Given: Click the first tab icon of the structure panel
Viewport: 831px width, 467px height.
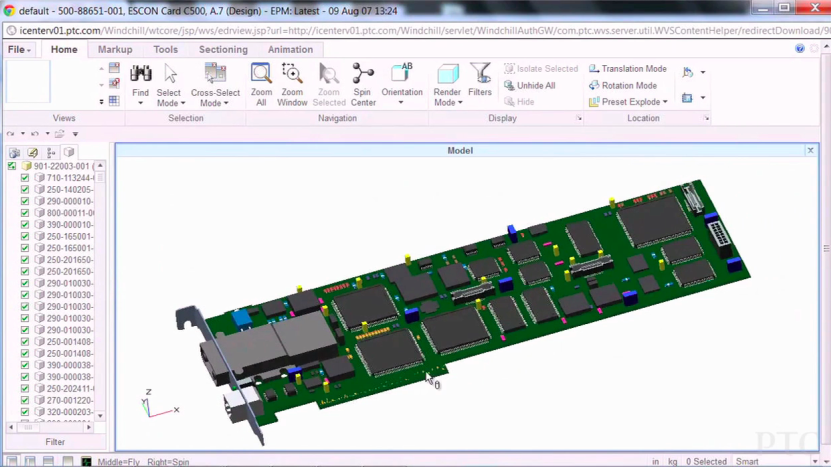Looking at the screenshot, I should coord(14,153).
